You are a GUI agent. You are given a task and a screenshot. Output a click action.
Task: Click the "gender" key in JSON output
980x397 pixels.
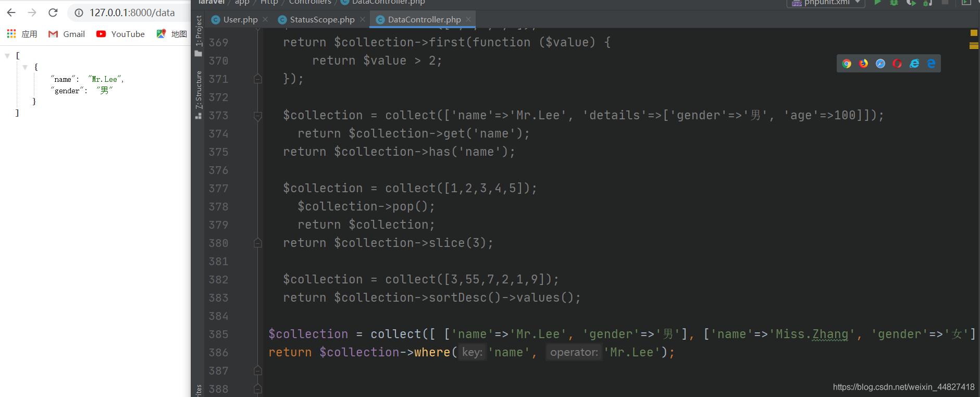coord(67,91)
